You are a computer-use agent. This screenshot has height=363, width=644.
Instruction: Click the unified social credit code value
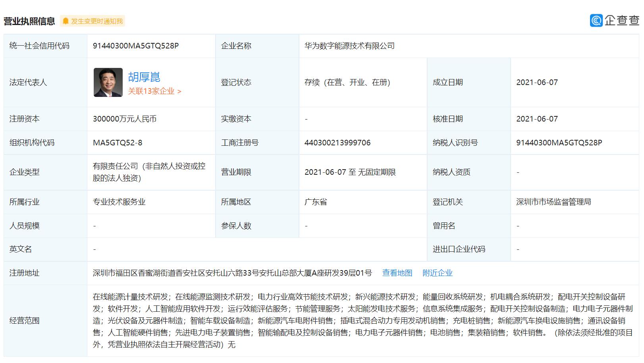point(136,46)
